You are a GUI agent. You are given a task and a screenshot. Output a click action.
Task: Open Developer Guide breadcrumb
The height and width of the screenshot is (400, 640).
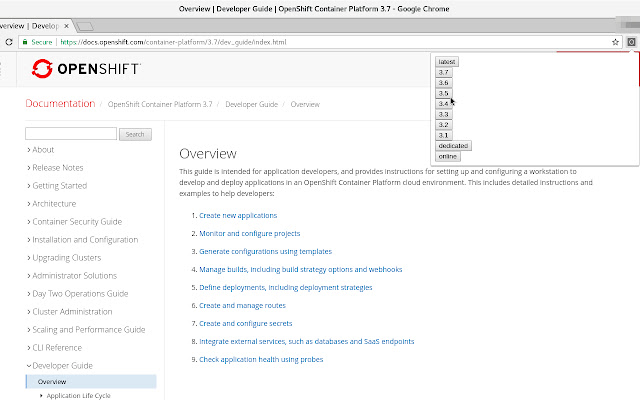251,104
